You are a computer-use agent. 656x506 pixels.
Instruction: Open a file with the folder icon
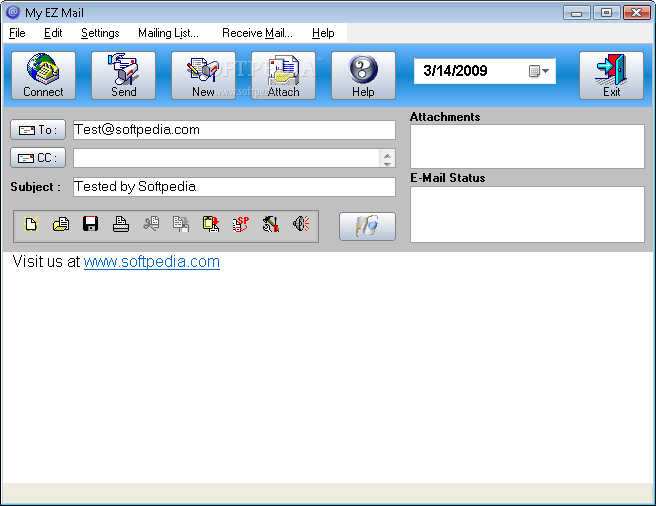click(x=61, y=224)
